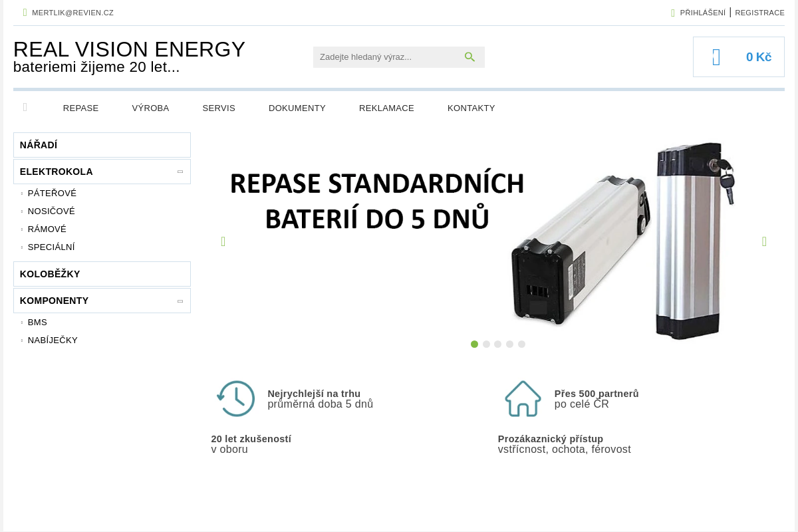Viewport: 798px width, 532px height.
Task: Click the MERTLIK@REVIEN.CZ email link
Action: (72, 13)
